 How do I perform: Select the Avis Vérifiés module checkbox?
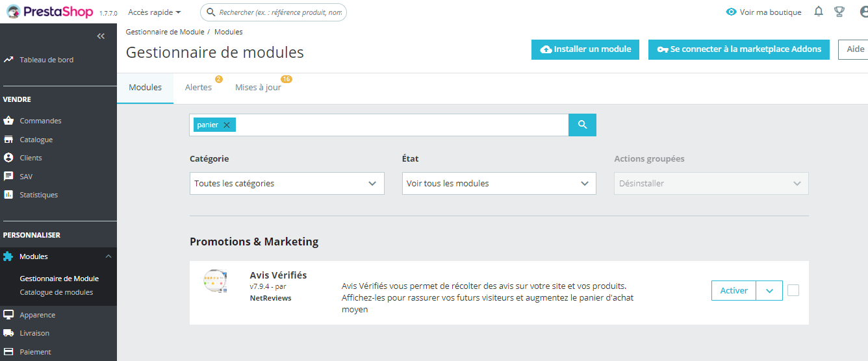[x=793, y=290]
